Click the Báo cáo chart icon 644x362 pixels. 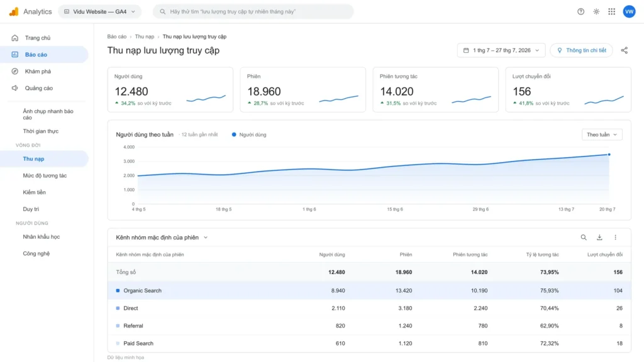pos(15,54)
